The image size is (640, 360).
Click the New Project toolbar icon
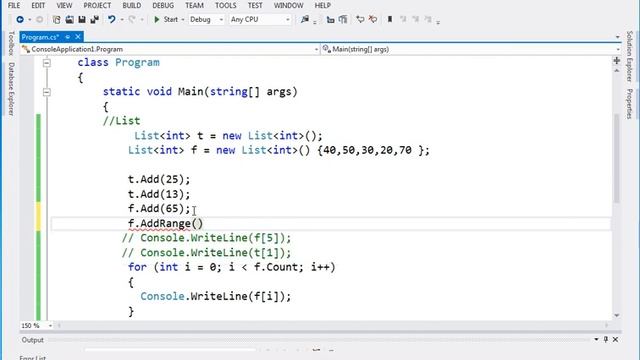[56, 19]
